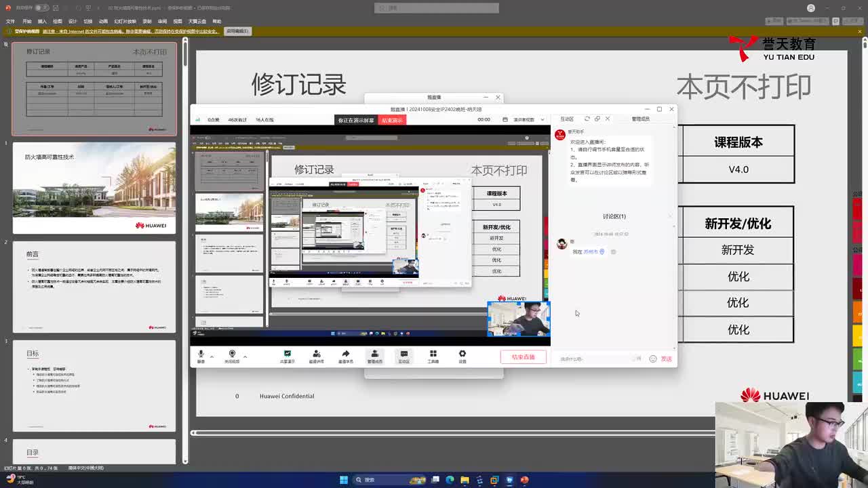Select the 防火墙高可靠性技术 slide thumbnail
868x488 pixels.
click(94, 188)
